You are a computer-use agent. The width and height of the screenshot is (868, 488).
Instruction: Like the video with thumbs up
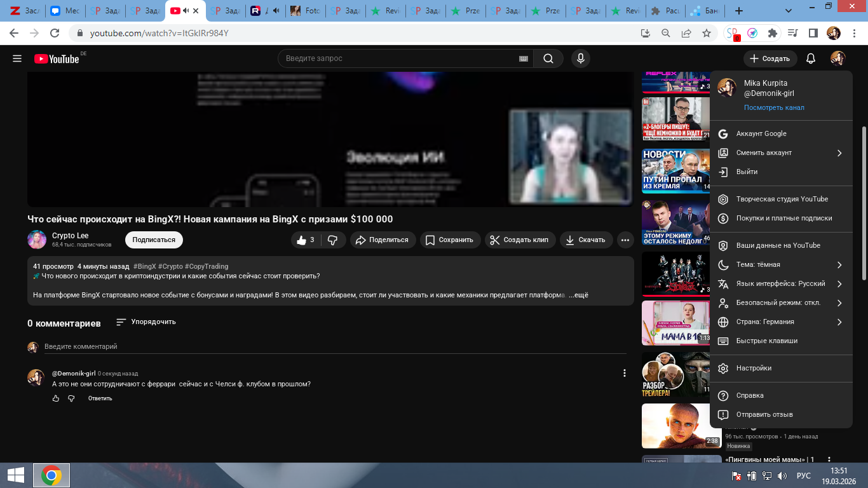tap(306, 240)
